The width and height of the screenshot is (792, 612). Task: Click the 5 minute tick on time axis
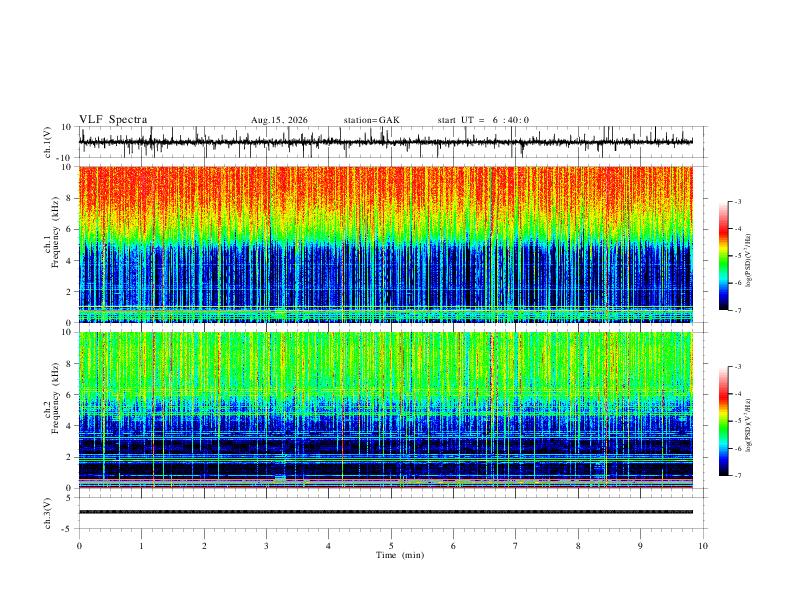pos(391,546)
